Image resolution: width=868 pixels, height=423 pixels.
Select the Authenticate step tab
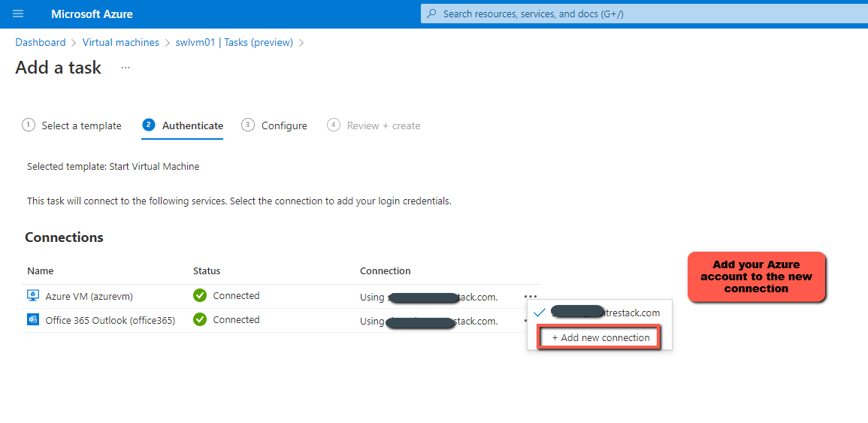183,125
